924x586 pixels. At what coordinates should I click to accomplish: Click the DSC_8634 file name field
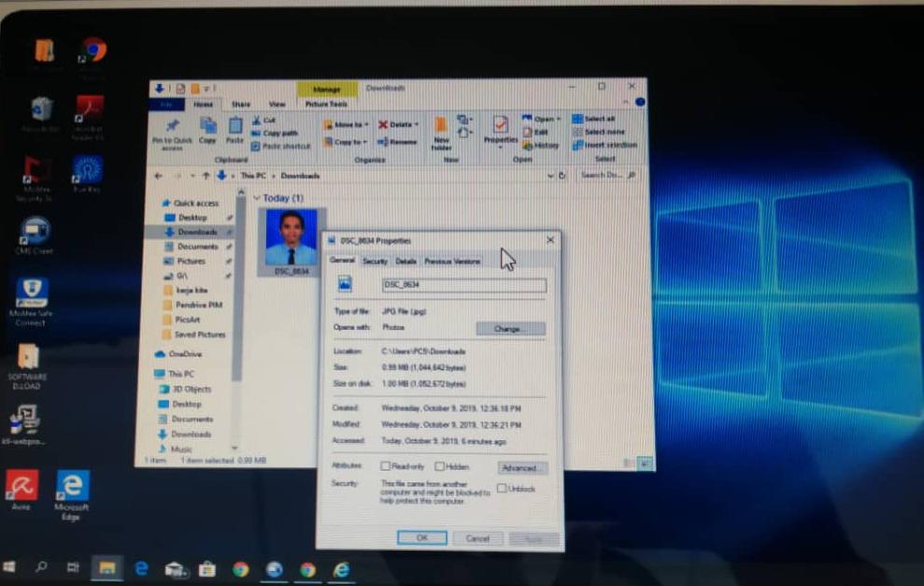click(463, 286)
